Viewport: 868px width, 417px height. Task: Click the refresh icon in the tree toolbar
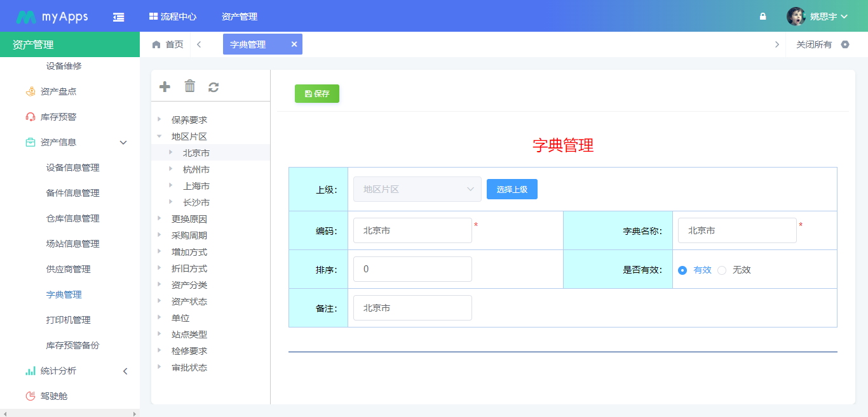click(214, 86)
